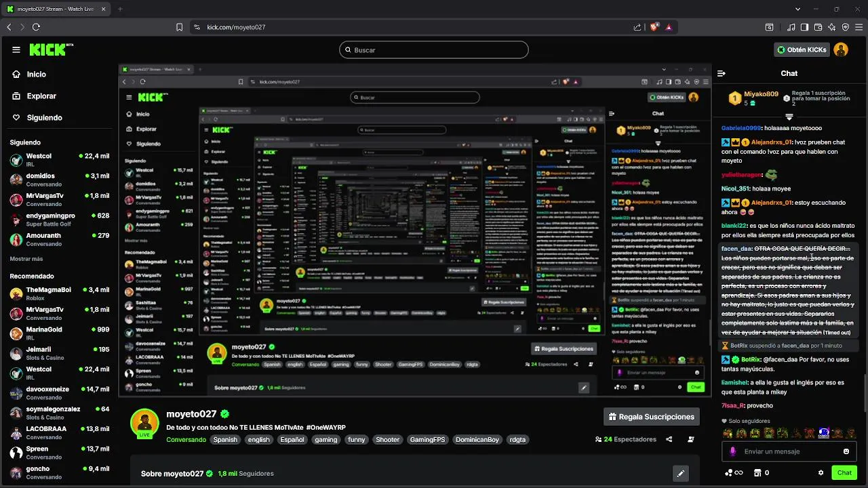The image size is (868, 488).
Task: Open the emoji picker in chat
Action: coord(846,451)
